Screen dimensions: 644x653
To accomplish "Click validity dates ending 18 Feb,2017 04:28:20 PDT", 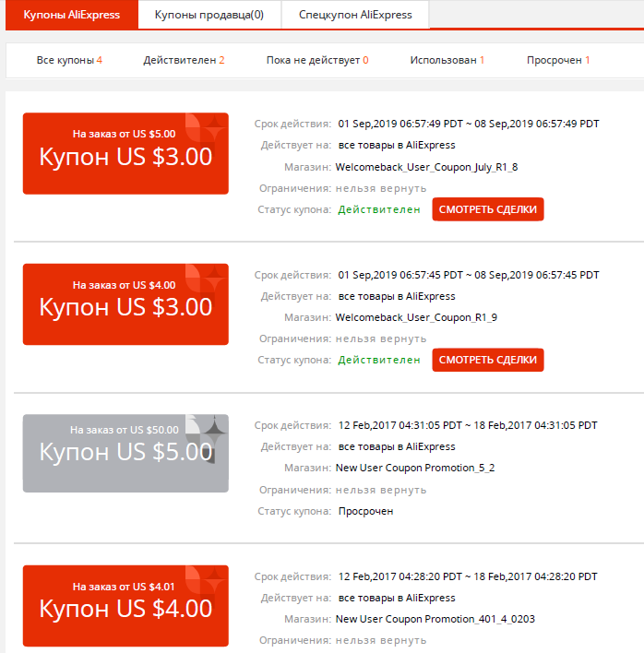I will point(468,576).
